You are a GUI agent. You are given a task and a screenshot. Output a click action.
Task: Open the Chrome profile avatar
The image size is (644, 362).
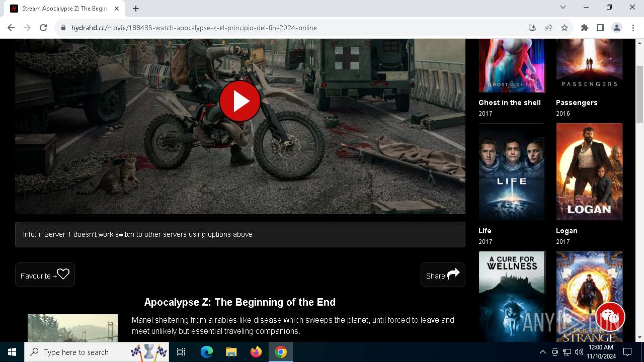click(617, 28)
